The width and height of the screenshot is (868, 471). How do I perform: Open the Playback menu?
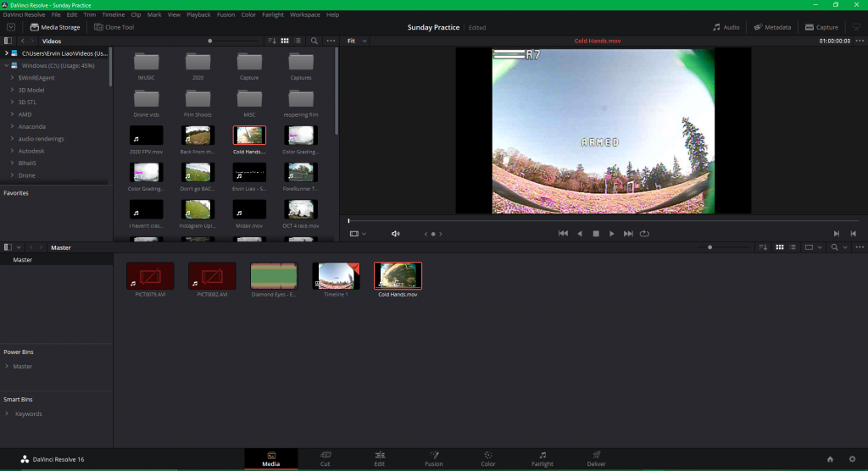click(198, 15)
